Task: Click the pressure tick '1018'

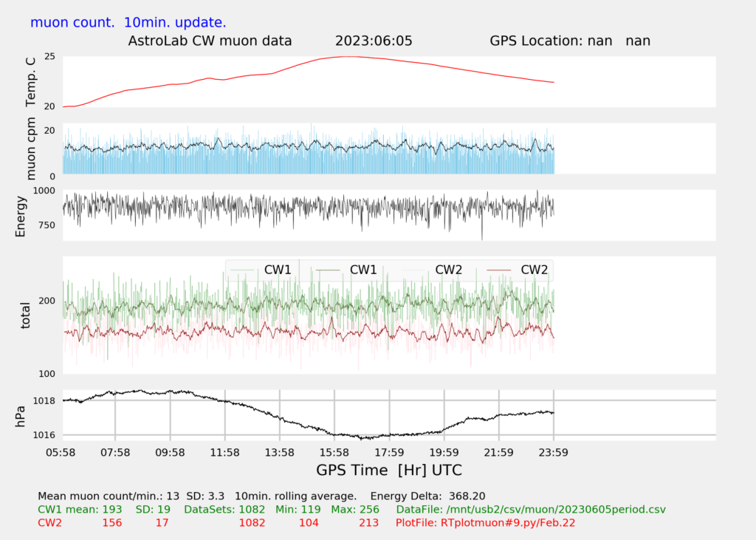Action: pos(44,400)
